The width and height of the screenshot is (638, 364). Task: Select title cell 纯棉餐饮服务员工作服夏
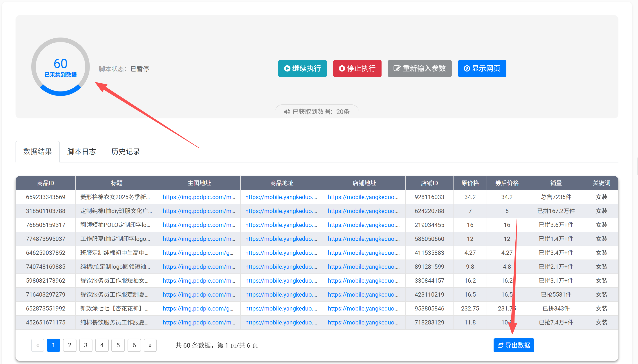tap(117, 322)
